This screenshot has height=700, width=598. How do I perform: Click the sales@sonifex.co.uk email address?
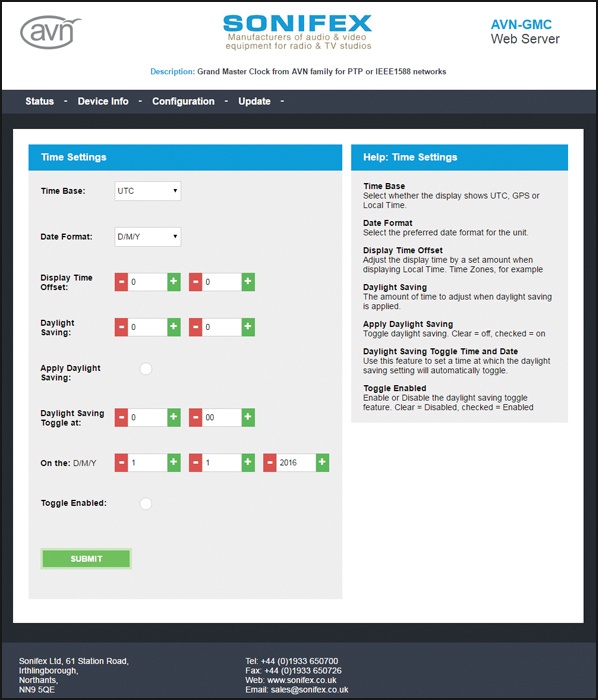click(x=309, y=690)
